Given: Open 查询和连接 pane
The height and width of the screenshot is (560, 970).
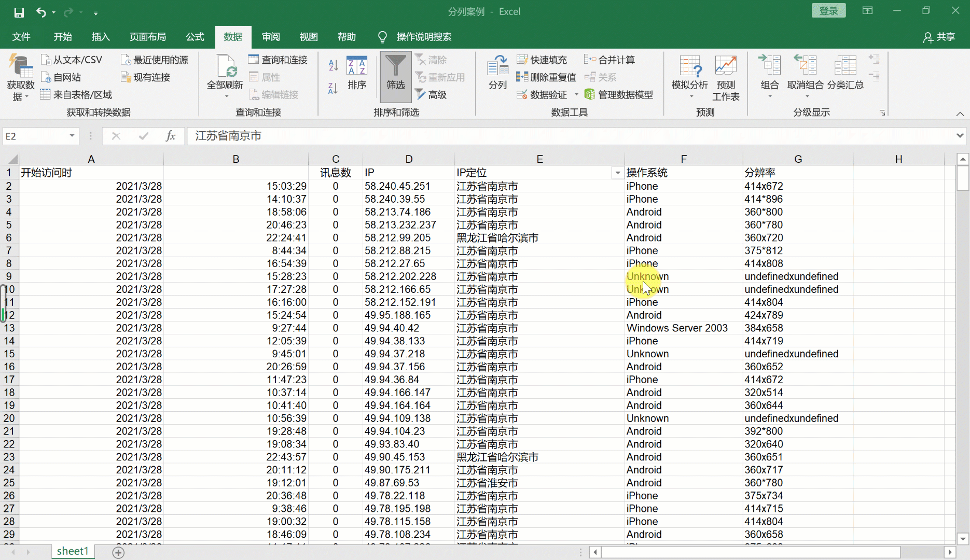Looking at the screenshot, I should 278,60.
